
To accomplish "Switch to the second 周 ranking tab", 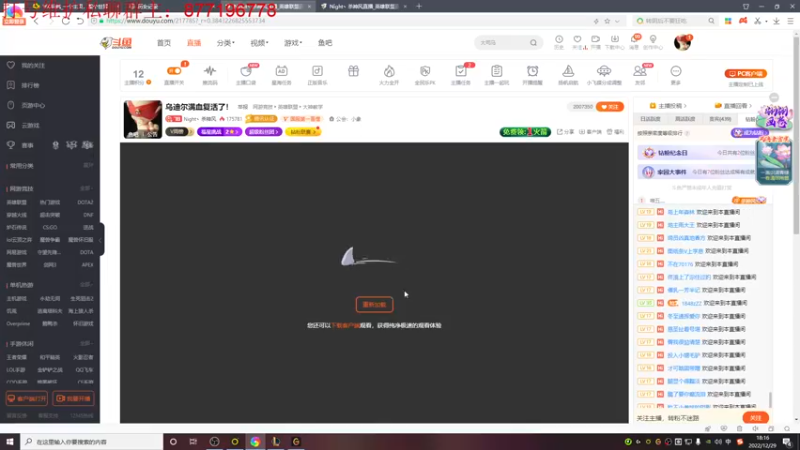I will (685, 119).
